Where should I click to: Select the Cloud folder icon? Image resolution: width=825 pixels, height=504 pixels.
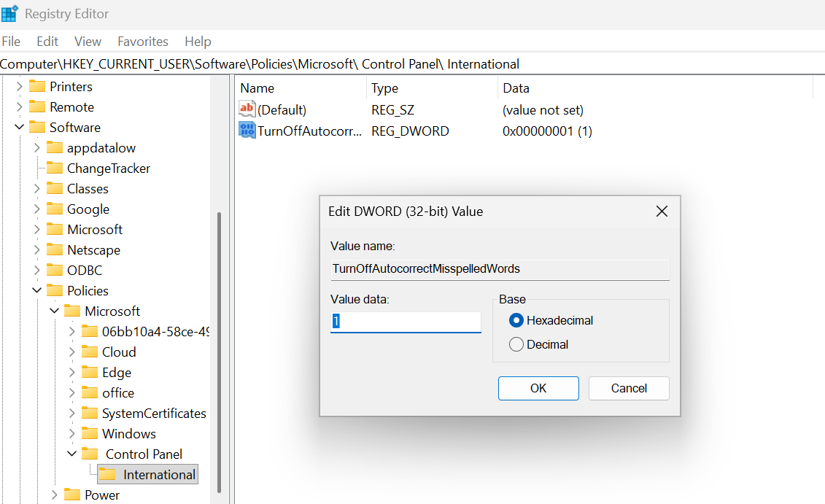point(90,352)
